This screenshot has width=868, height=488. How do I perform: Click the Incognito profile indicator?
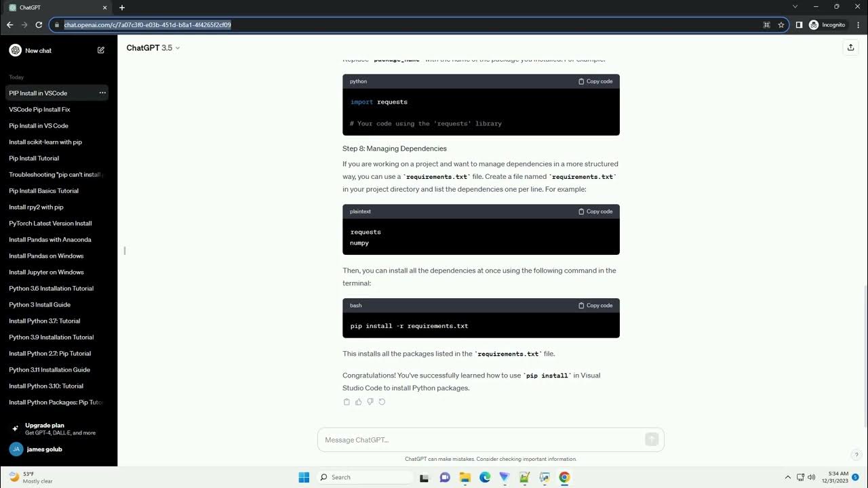(827, 25)
